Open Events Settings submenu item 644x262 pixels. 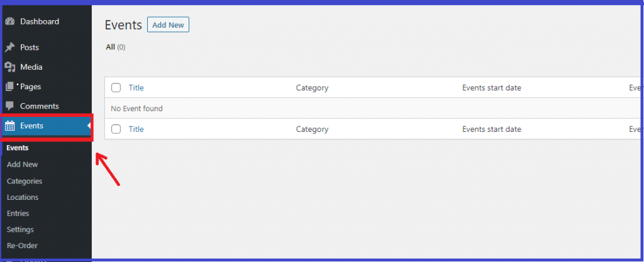tap(20, 229)
